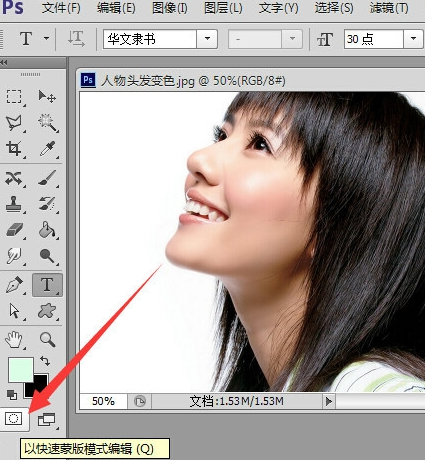Toggle text orientation in options bar
Image resolution: width=425 pixels, height=460 pixels.
pos(76,39)
